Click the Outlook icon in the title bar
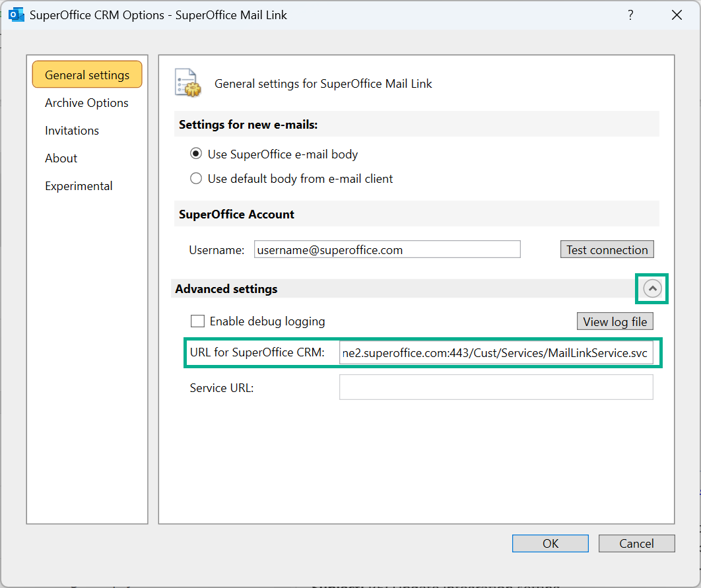This screenshot has width=701, height=588. pyautogui.click(x=15, y=14)
